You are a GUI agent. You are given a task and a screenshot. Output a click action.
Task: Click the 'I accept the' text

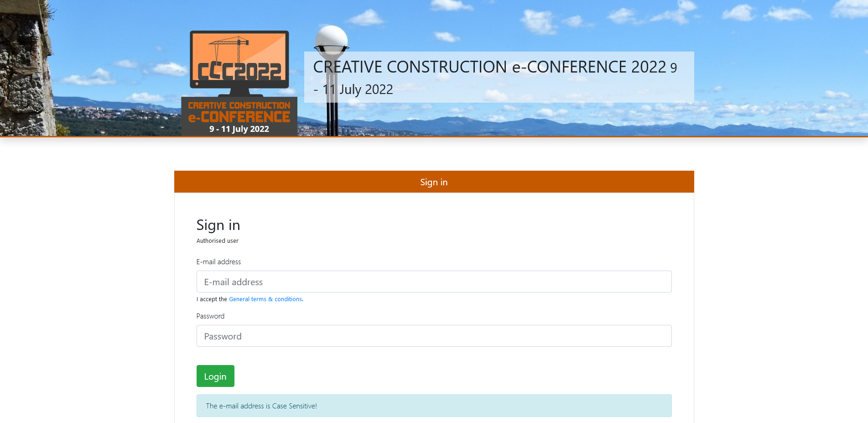tap(212, 299)
